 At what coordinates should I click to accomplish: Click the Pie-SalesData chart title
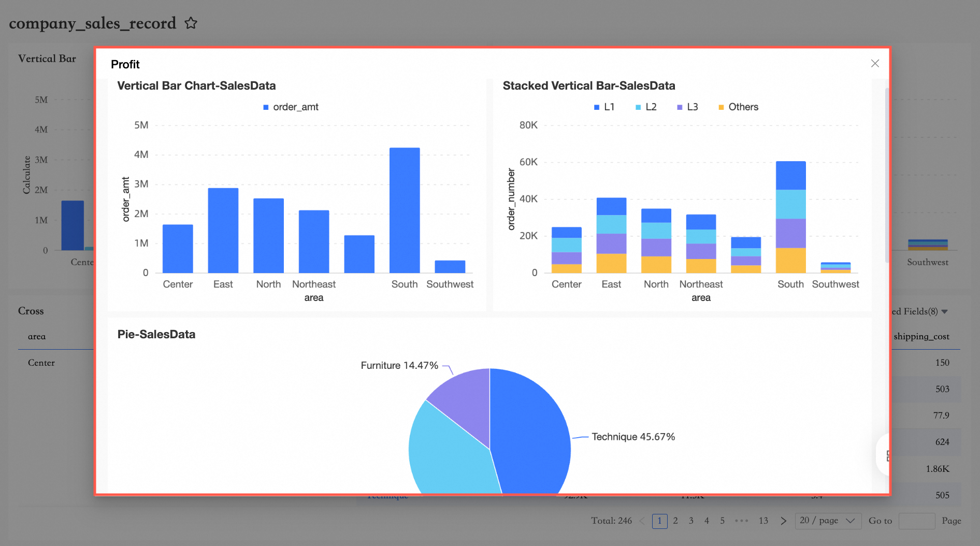coord(156,334)
